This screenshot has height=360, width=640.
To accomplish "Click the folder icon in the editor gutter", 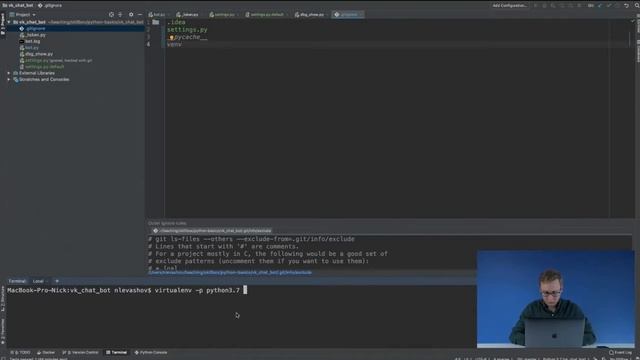I will [156, 22].
